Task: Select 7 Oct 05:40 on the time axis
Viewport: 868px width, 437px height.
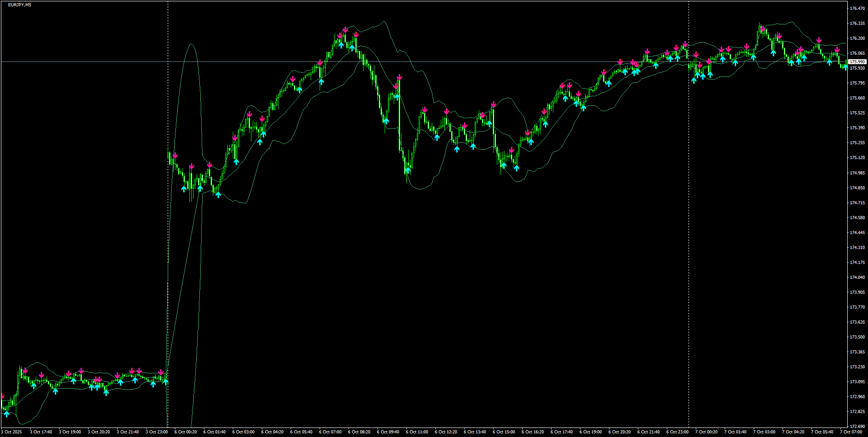Action: (822, 432)
